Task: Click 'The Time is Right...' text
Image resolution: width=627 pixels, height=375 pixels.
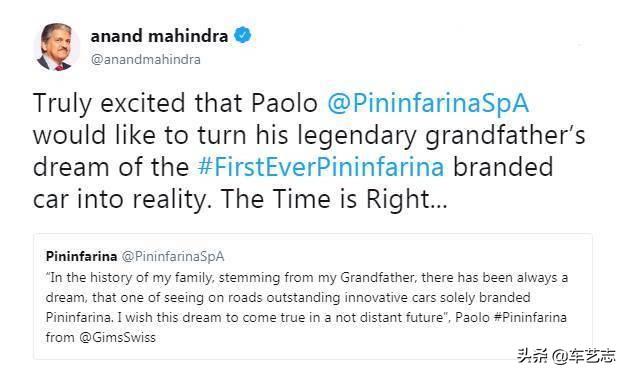Action: pyautogui.click(x=334, y=199)
